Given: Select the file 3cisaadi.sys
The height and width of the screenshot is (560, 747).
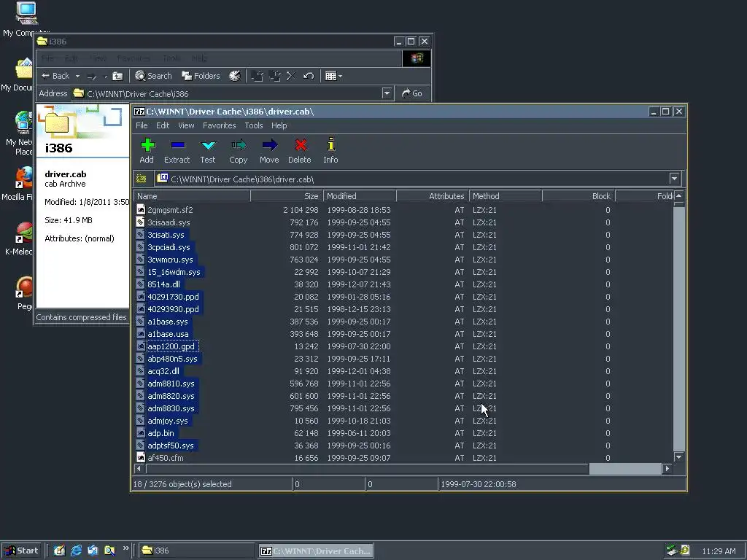Looking at the screenshot, I should point(169,222).
